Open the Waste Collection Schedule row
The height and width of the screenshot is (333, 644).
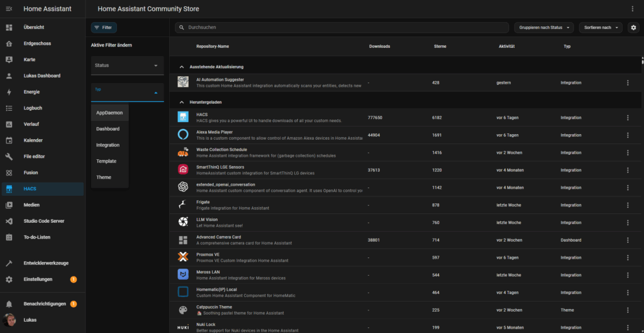pyautogui.click(x=405, y=152)
